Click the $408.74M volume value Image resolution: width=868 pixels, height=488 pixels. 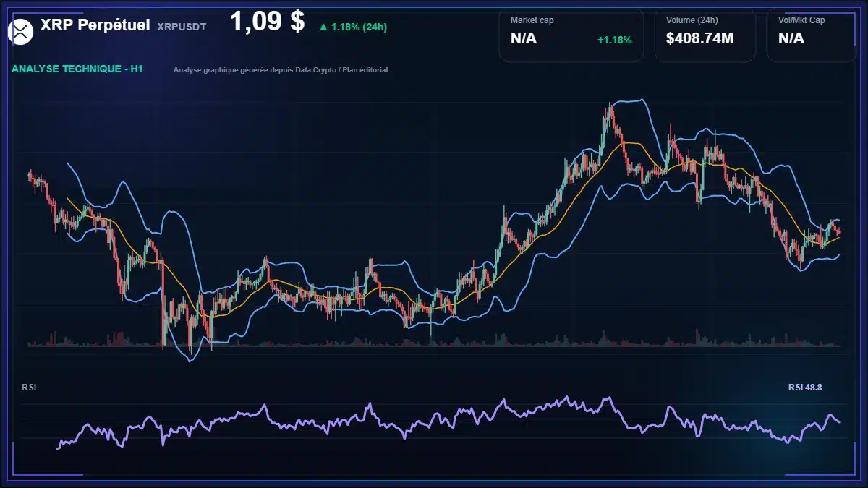pyautogui.click(x=700, y=38)
